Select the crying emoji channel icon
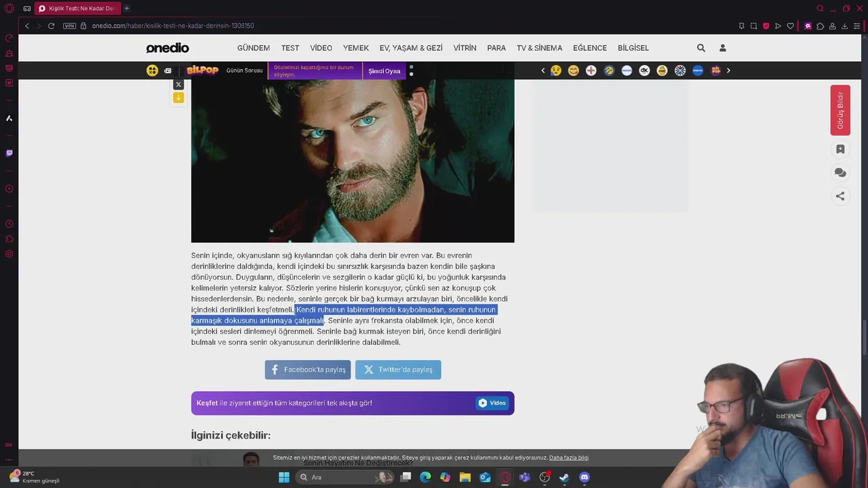Image resolution: width=868 pixels, height=488 pixels. click(x=556, y=70)
